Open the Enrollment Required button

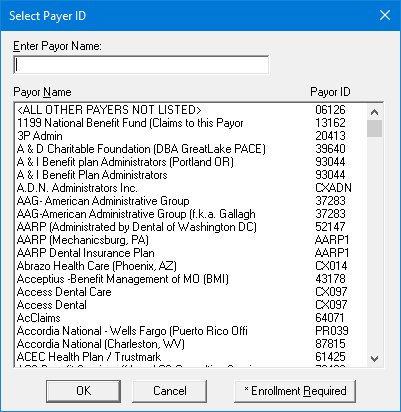(295, 391)
